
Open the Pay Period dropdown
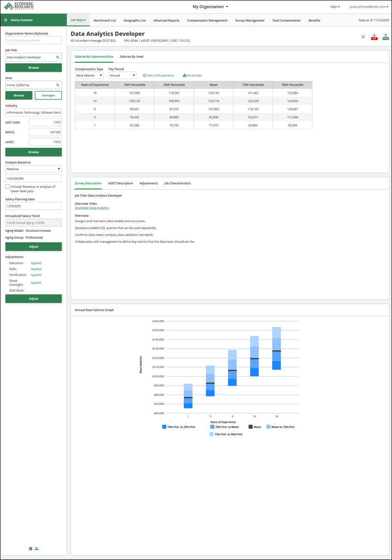coord(122,75)
